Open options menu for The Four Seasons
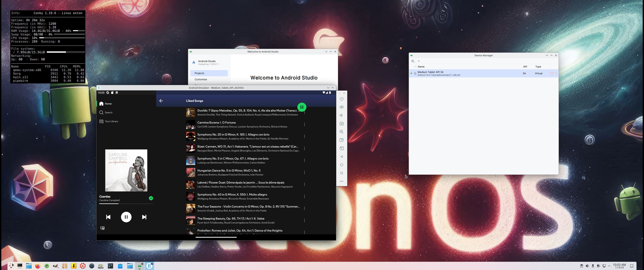The height and width of the screenshot is (270, 644). coord(305,208)
